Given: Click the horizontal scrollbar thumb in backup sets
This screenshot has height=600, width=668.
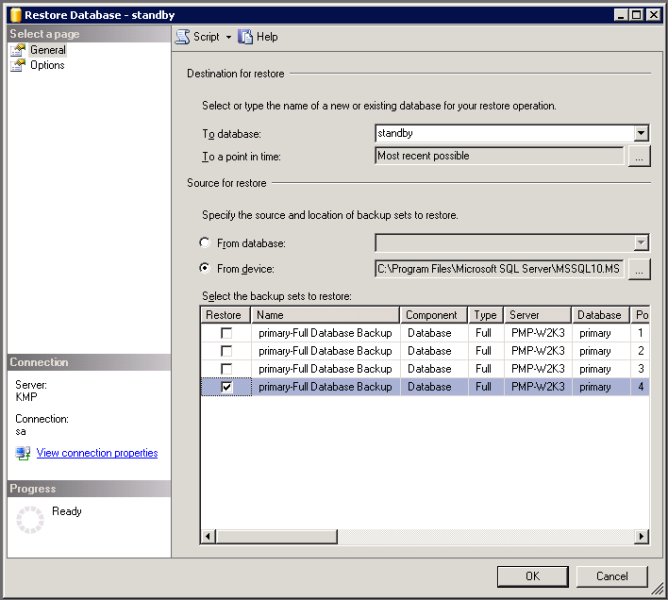Looking at the screenshot, I should (x=277, y=536).
